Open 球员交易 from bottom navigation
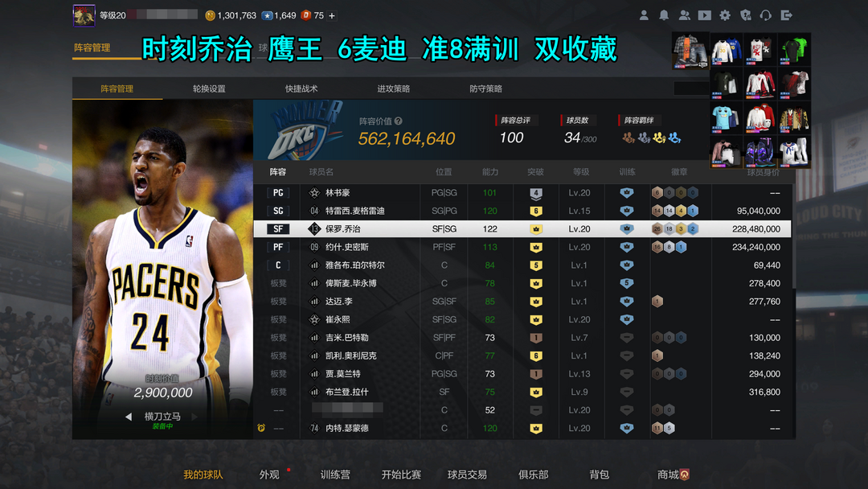This screenshot has height=489, width=868. click(467, 475)
